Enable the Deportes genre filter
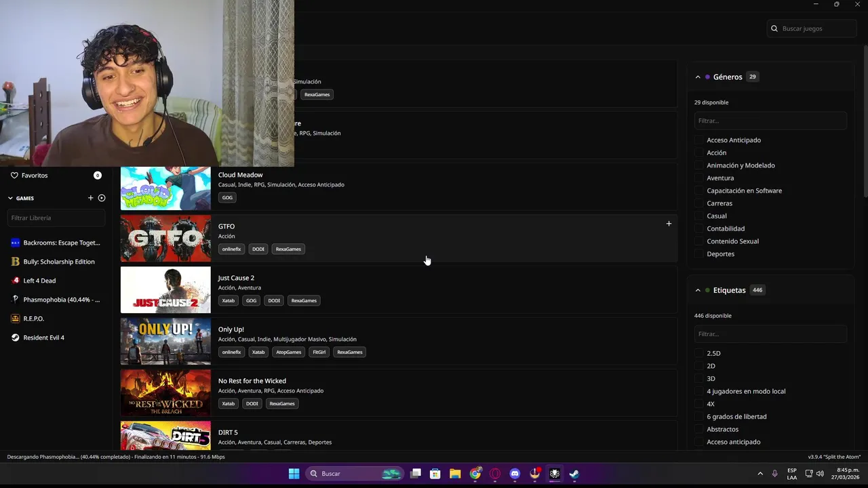This screenshot has width=868, height=488. [699, 254]
